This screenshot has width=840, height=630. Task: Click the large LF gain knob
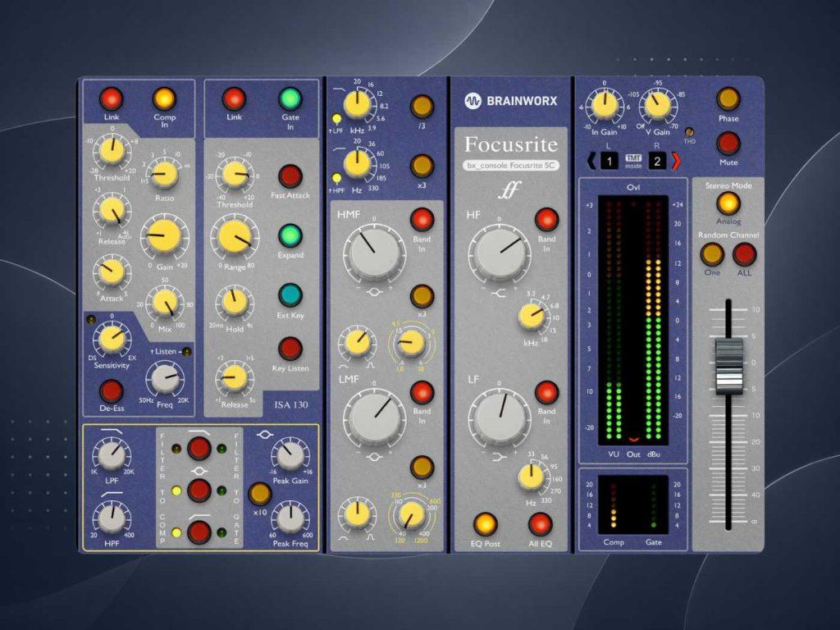500,419
